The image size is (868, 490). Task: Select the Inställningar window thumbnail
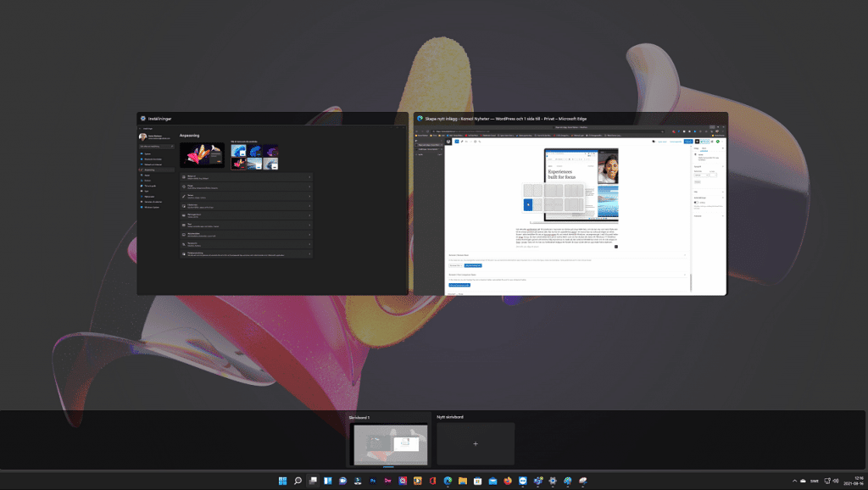click(272, 203)
